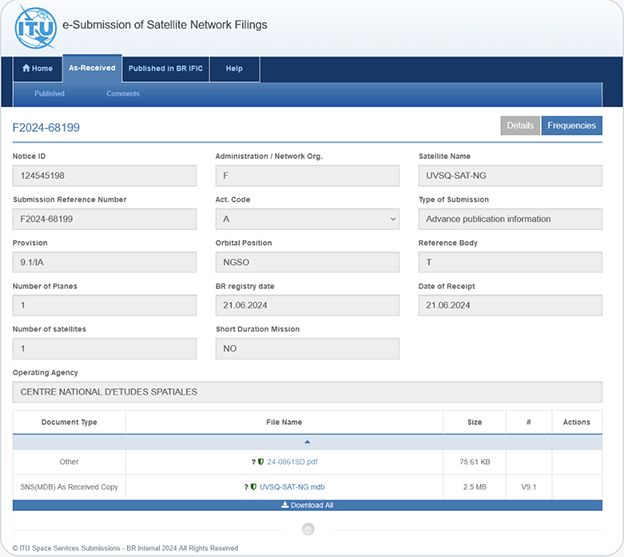This screenshot has height=557, width=624.
Task: Click the Details button
Action: [x=520, y=126]
